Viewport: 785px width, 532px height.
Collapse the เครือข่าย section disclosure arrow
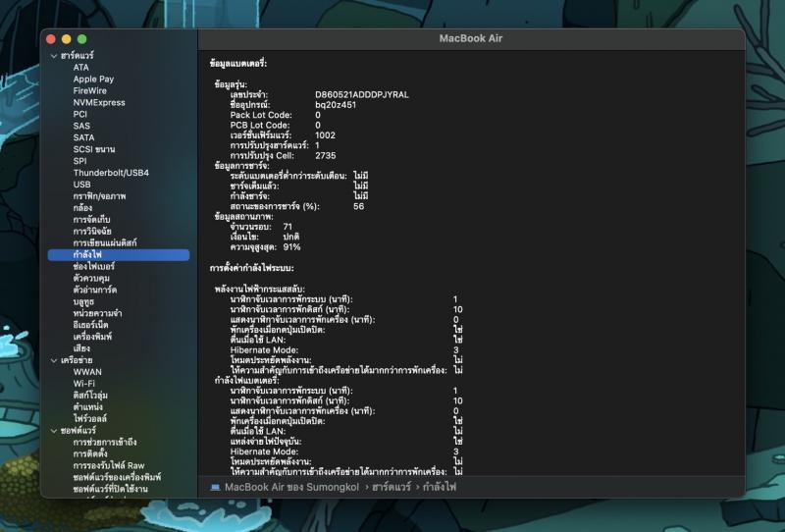coord(54,360)
